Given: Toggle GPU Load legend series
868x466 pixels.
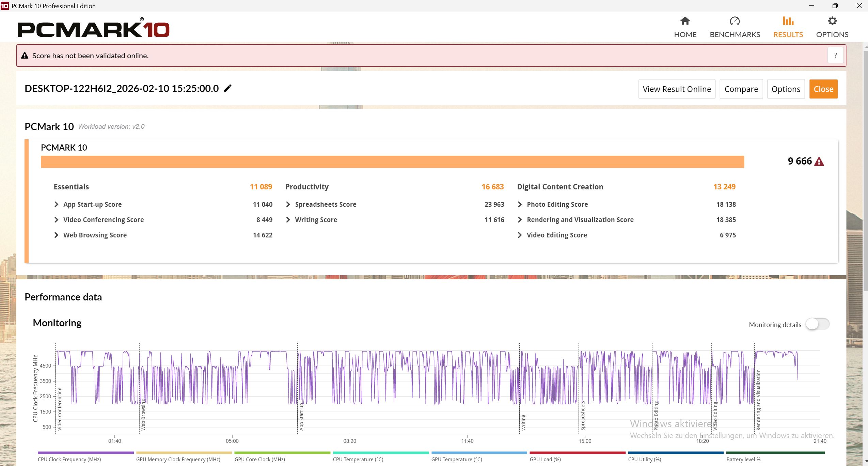Looking at the screenshot, I should (x=545, y=459).
